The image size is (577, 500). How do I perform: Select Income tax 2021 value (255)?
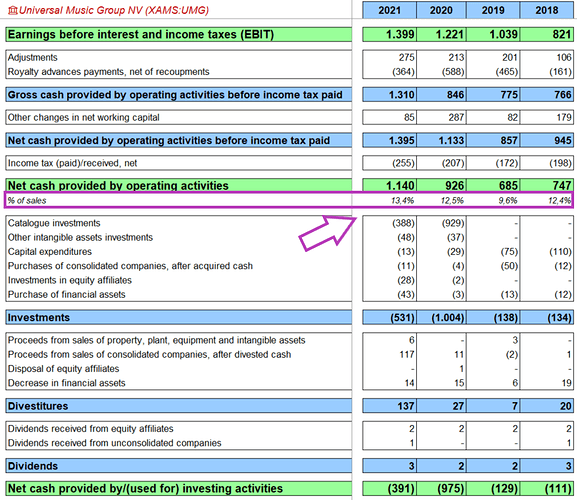[x=403, y=163]
